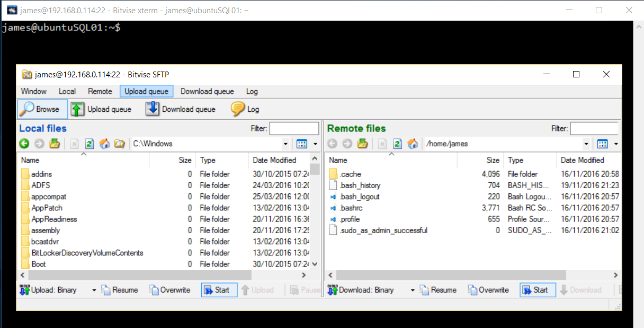644x328 pixels.
Task: Click the remote pane delete icon
Action: tap(383, 144)
